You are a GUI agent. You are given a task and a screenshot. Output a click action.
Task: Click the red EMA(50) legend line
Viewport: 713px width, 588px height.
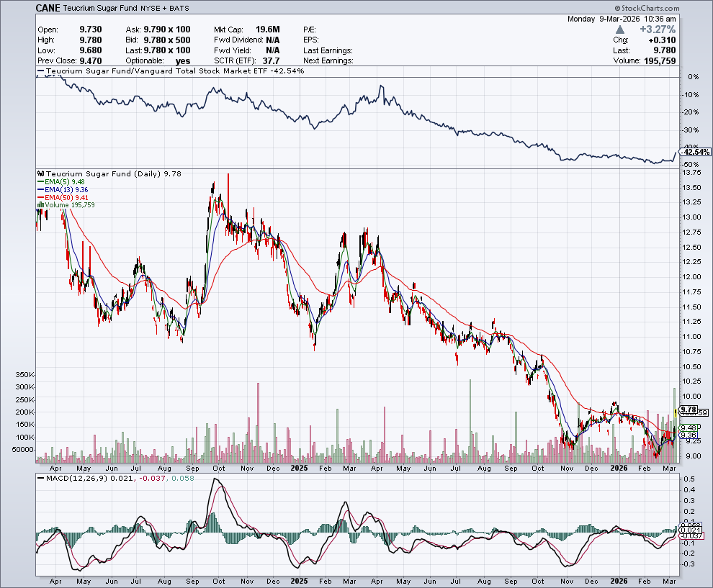[41, 198]
